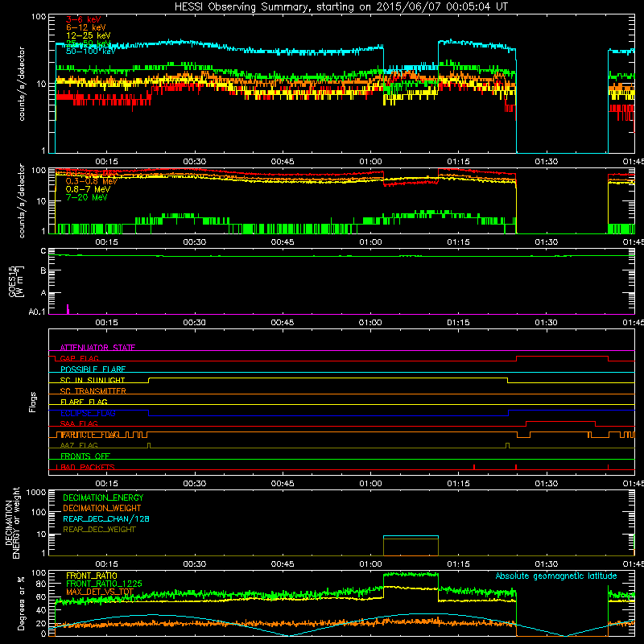Click the vertical Flags axis label
Image resolution: width=644 pixels, height=644 pixels.
point(33,402)
